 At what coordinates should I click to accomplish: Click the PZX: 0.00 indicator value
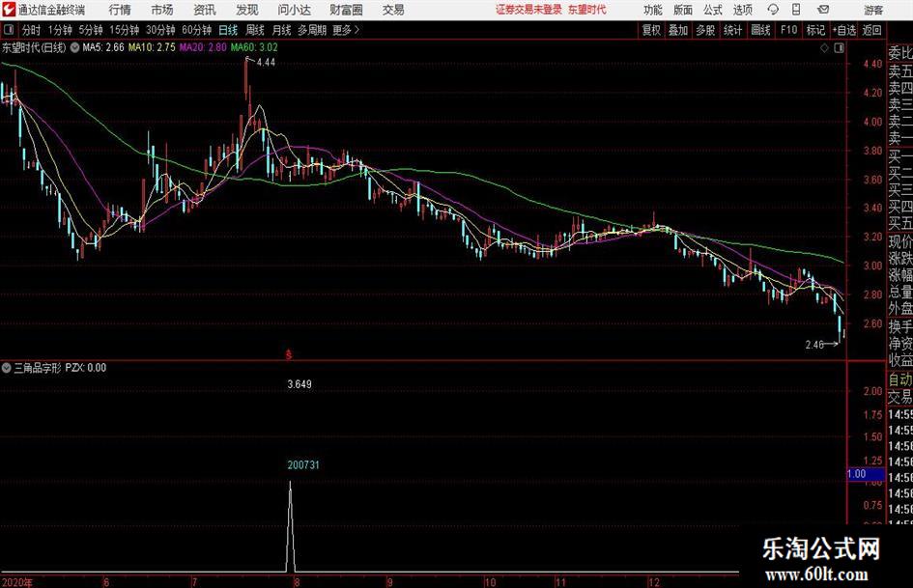click(x=86, y=368)
